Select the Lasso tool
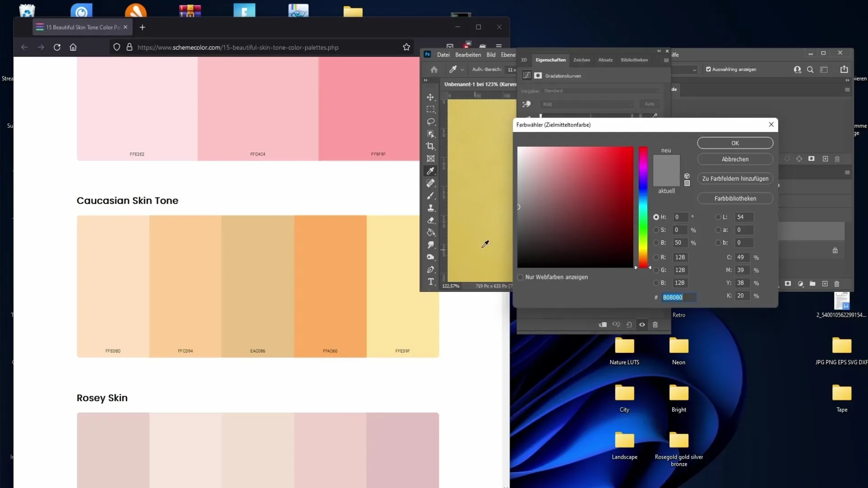Screen dimensions: 868x488 point(430,122)
